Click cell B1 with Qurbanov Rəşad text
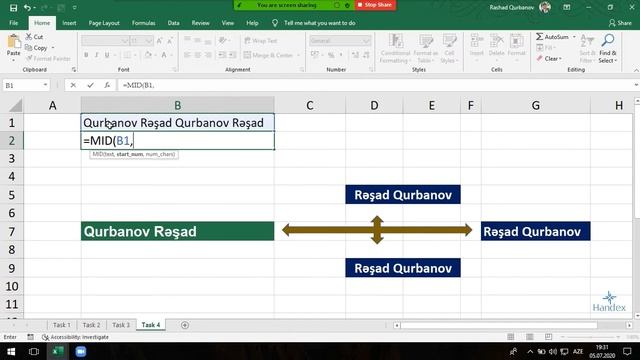640x360 pixels. [178, 122]
